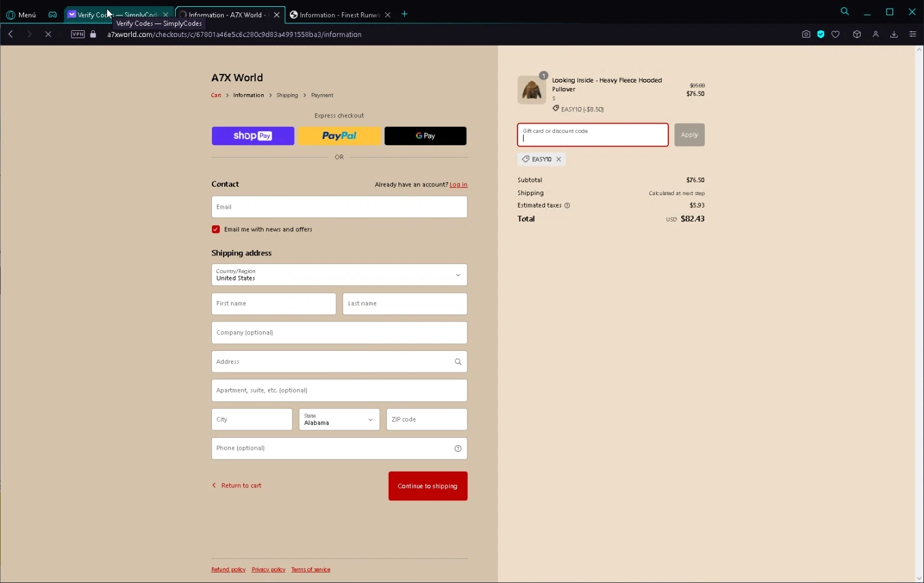Apply the discount code button
924x583 pixels.
(x=689, y=135)
